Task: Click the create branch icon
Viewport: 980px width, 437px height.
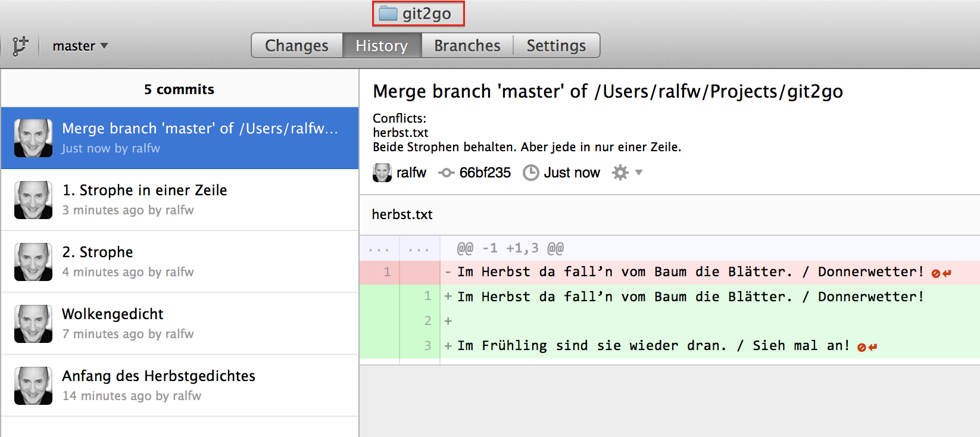Action: (x=20, y=46)
